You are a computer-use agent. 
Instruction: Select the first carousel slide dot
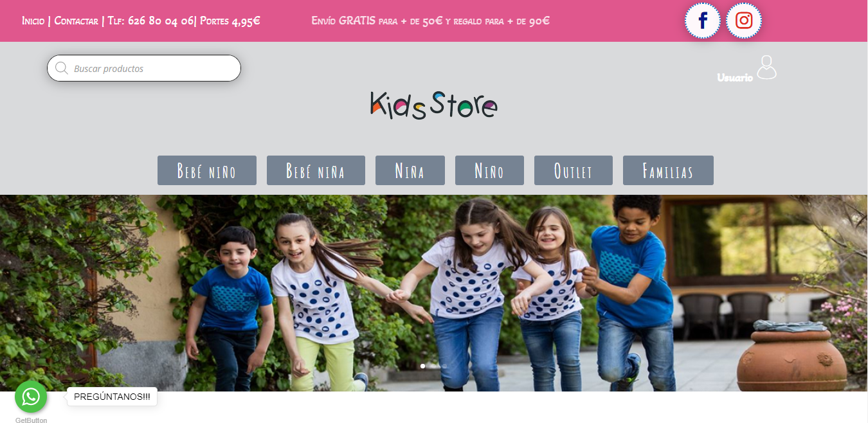[423, 366]
